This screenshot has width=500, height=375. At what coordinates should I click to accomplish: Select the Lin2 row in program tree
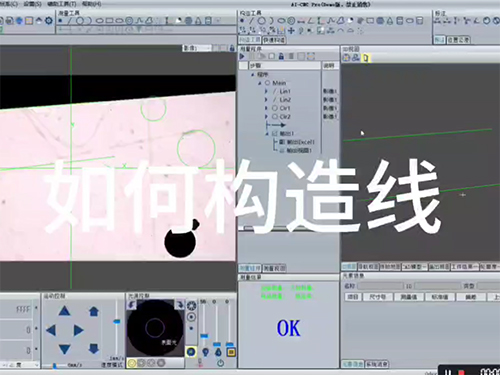285,99
